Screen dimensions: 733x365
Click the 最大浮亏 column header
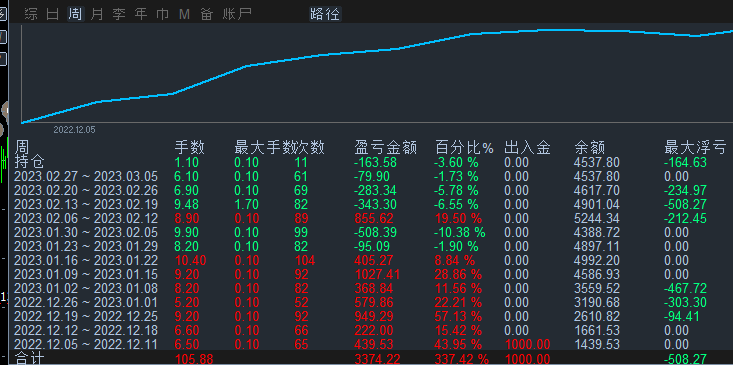pos(695,148)
